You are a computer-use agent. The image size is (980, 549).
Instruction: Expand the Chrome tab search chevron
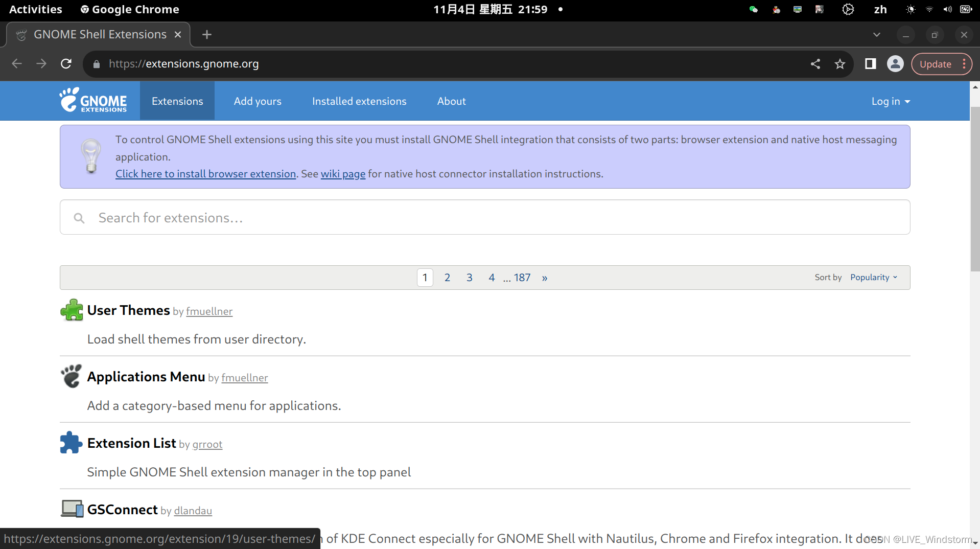click(x=877, y=35)
